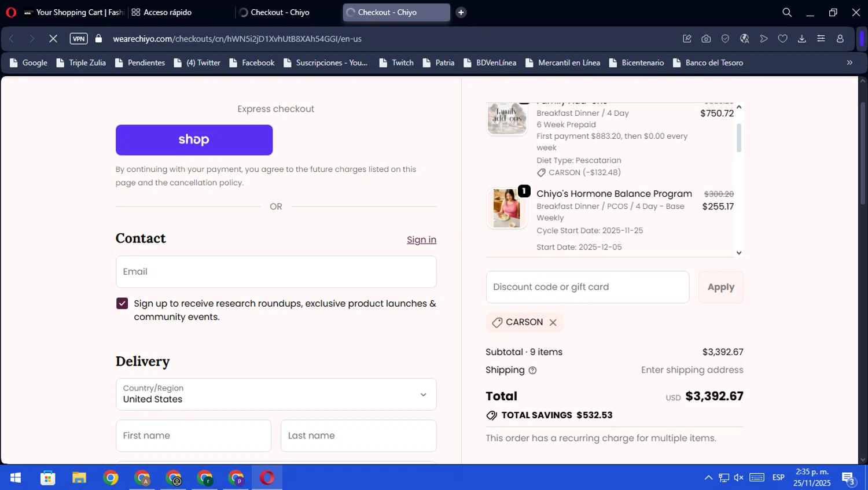Stop loading the page with the X button
The image size is (868, 490).
[x=53, y=39]
